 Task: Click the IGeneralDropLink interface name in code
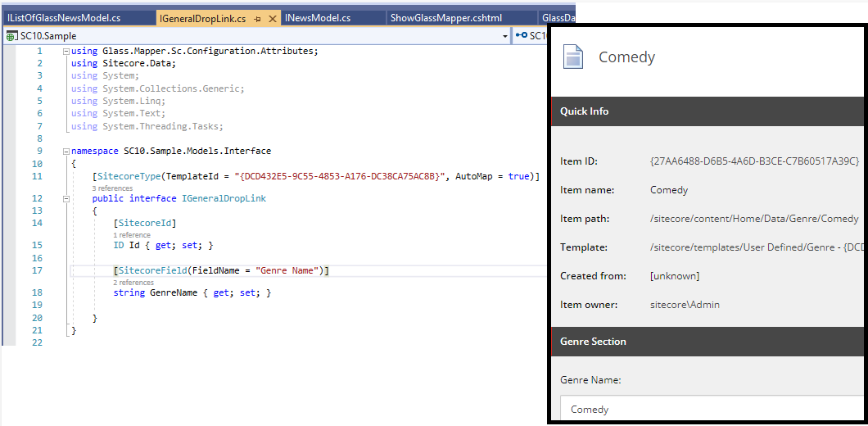[x=224, y=198]
